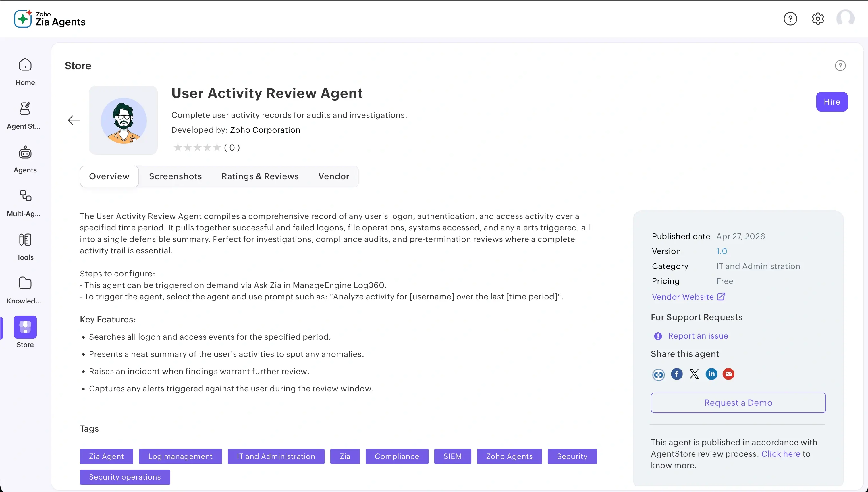This screenshot has height=492, width=868.
Task: Click the Tags heading
Action: [x=89, y=428]
